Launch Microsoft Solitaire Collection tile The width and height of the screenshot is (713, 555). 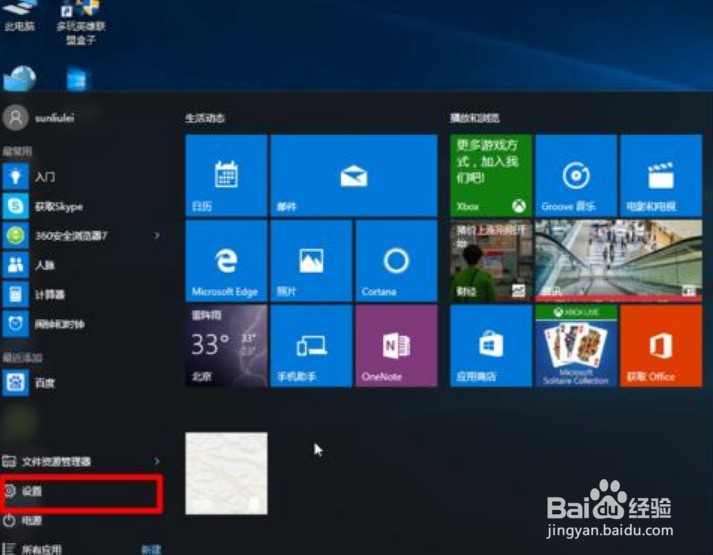(x=576, y=345)
